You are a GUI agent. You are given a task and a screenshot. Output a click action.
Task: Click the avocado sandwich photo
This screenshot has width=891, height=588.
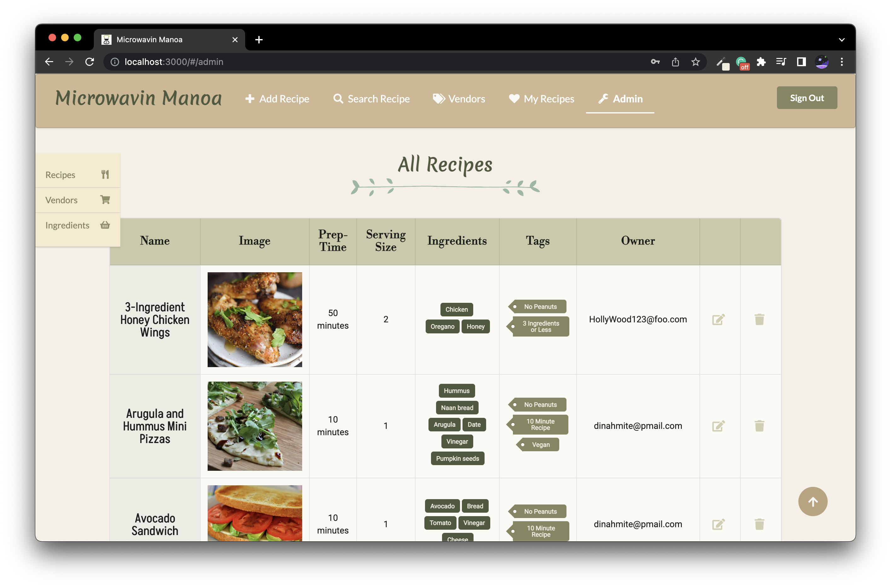point(255,513)
